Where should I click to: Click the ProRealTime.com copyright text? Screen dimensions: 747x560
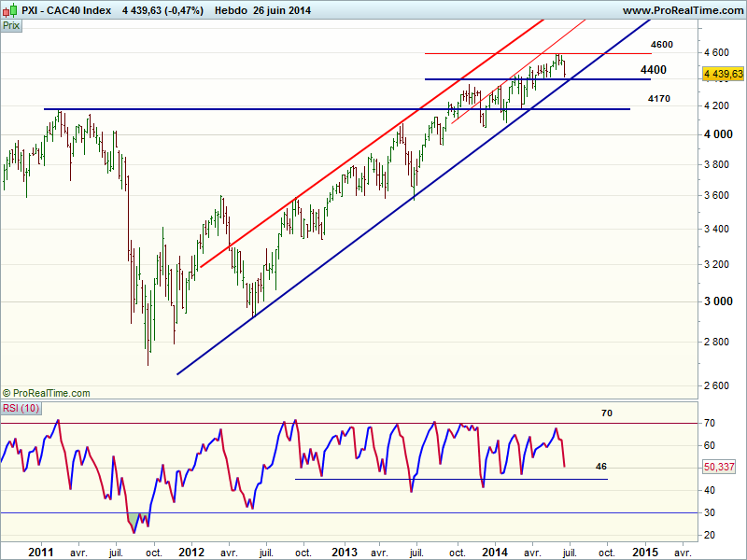point(47,394)
